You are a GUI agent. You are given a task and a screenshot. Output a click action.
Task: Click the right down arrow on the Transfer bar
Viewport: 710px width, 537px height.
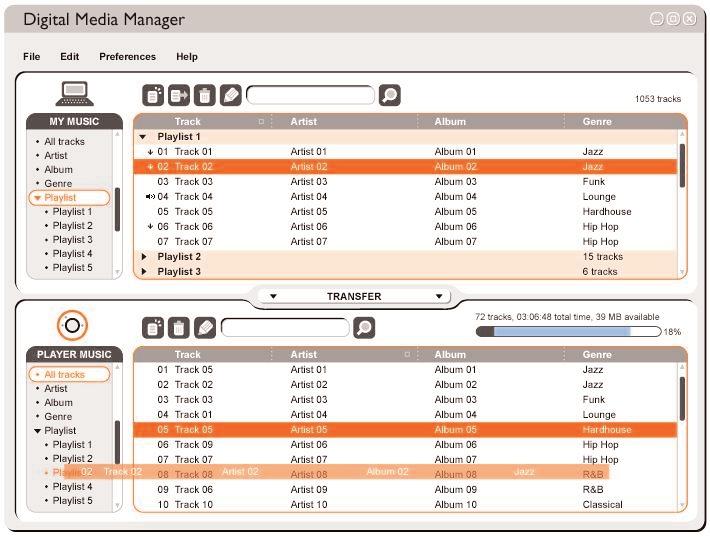click(x=439, y=297)
